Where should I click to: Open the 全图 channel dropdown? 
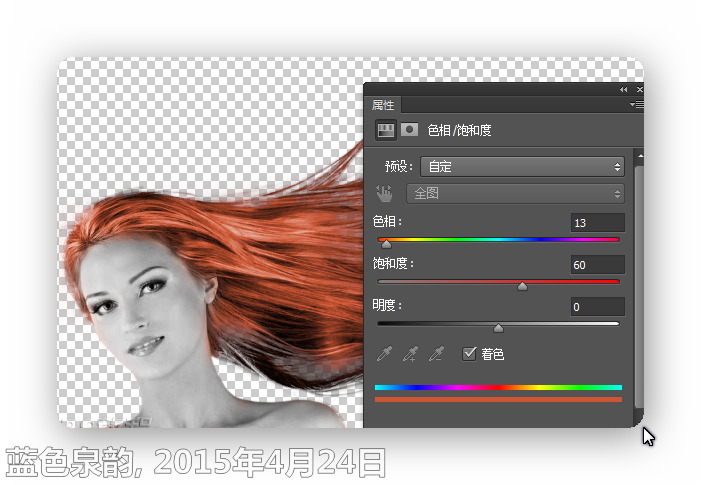[x=515, y=194]
